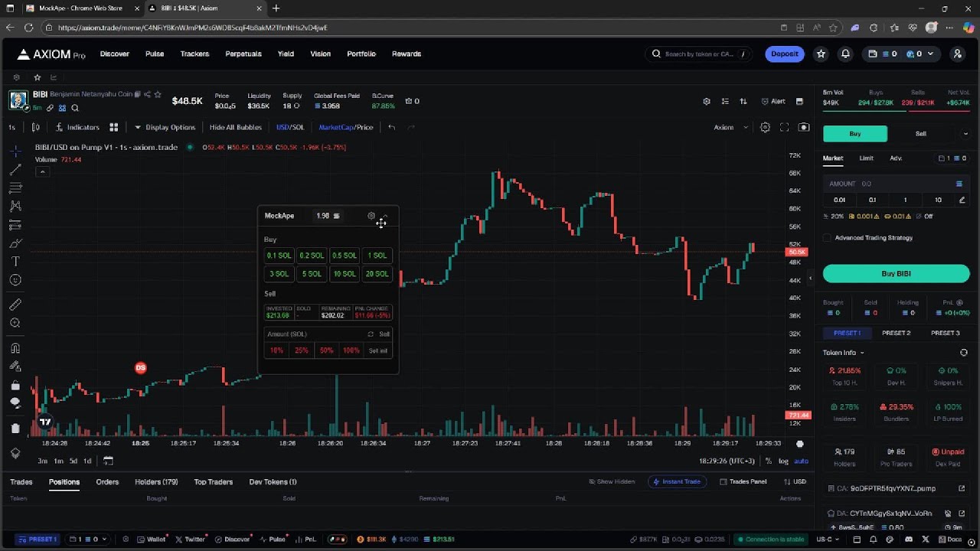Toggle magnet mode in drawing toolbar
The height and width of the screenshot is (551, 980).
click(x=15, y=348)
